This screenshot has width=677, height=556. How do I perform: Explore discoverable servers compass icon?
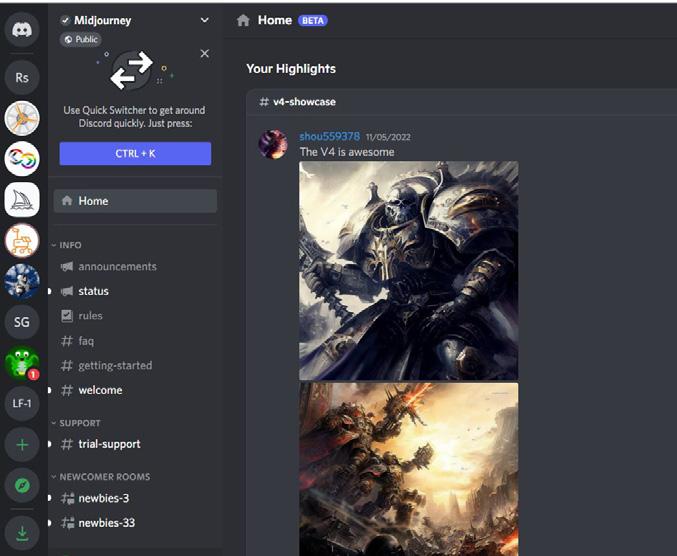click(22, 485)
